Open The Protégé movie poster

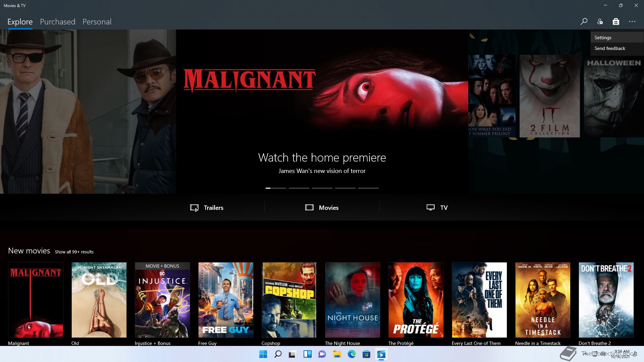[416, 300]
